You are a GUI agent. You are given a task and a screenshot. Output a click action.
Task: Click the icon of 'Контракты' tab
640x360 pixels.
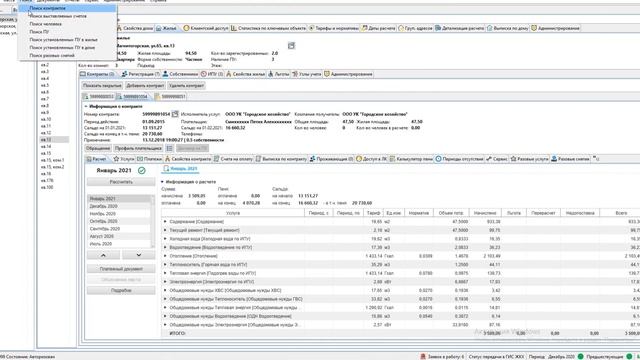tap(83, 74)
